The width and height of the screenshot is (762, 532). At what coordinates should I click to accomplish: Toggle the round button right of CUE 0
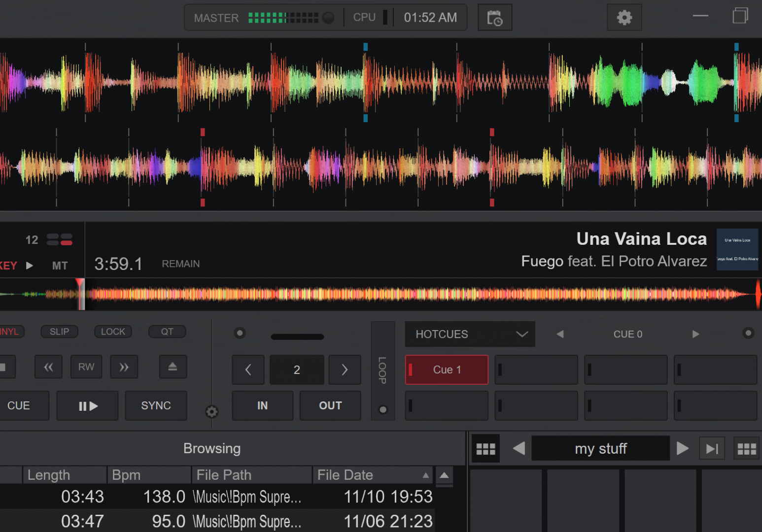pyautogui.click(x=748, y=333)
